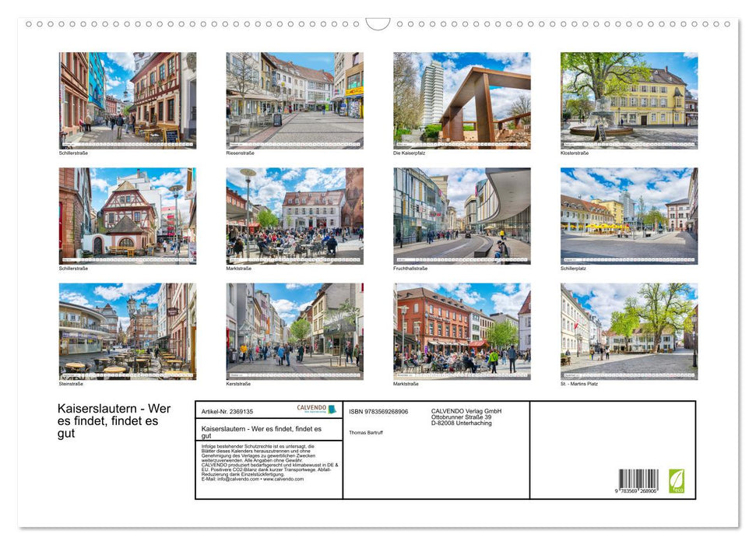Click the barcode number "9 783569 268906"
Viewport: 756px width, 545px height.
pyautogui.click(x=635, y=491)
